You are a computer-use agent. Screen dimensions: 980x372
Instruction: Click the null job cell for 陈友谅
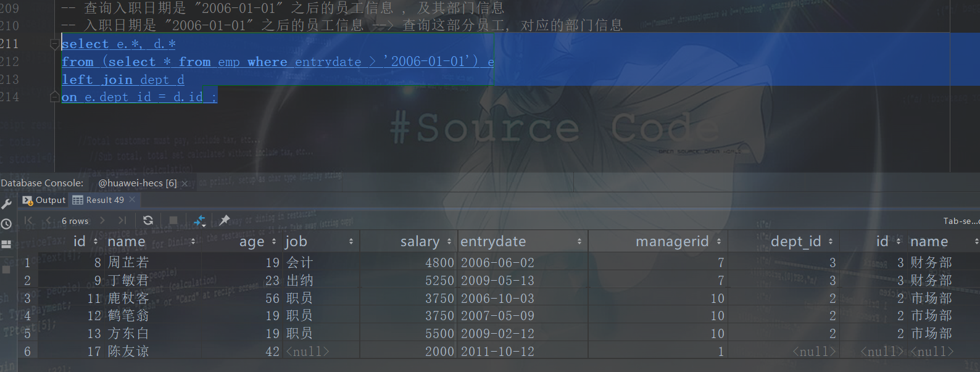click(307, 352)
